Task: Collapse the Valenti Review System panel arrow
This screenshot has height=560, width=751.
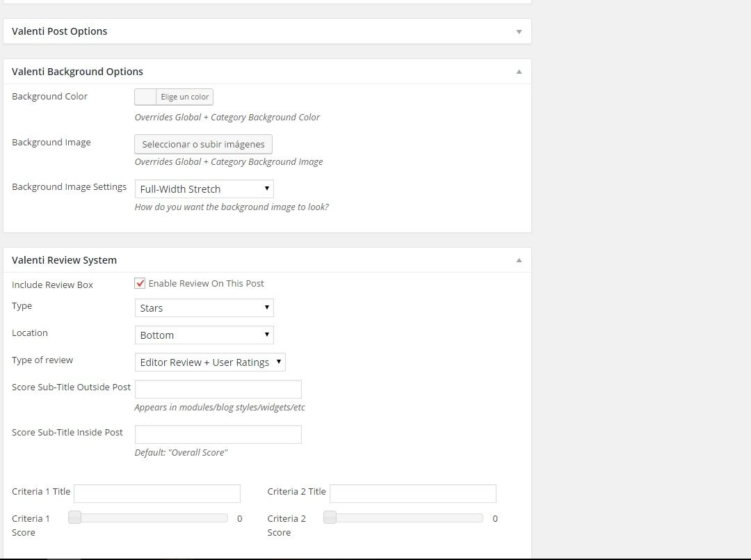Action: click(x=519, y=260)
